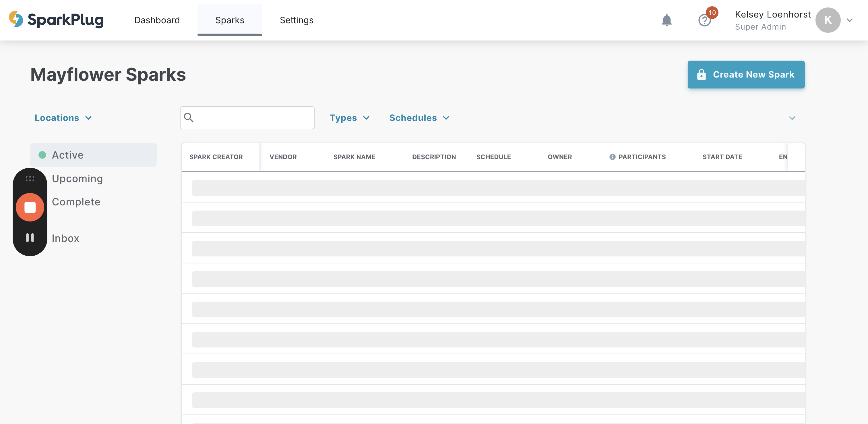Viewport: 868px width, 424px height.
Task: Sort by Start Date column
Action: (x=722, y=157)
